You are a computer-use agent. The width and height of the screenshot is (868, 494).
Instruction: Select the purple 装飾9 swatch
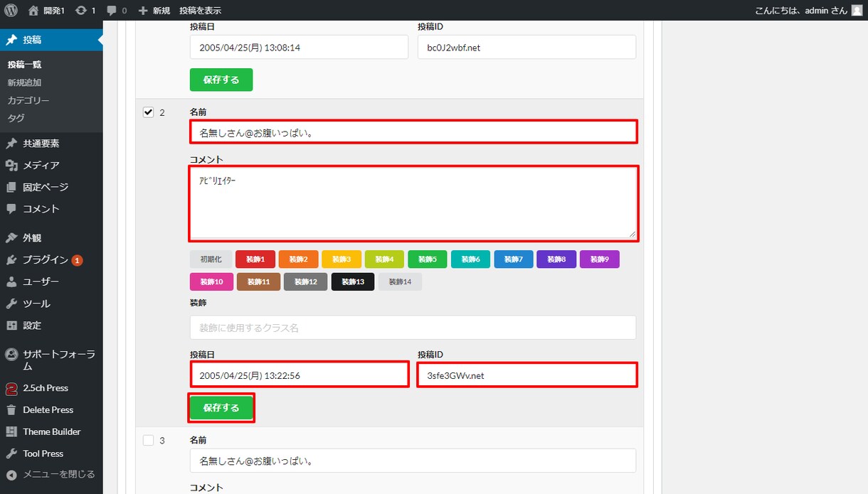click(600, 259)
